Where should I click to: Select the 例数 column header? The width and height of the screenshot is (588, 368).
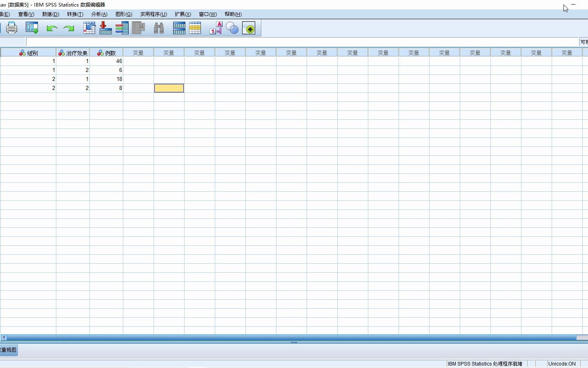(106, 53)
